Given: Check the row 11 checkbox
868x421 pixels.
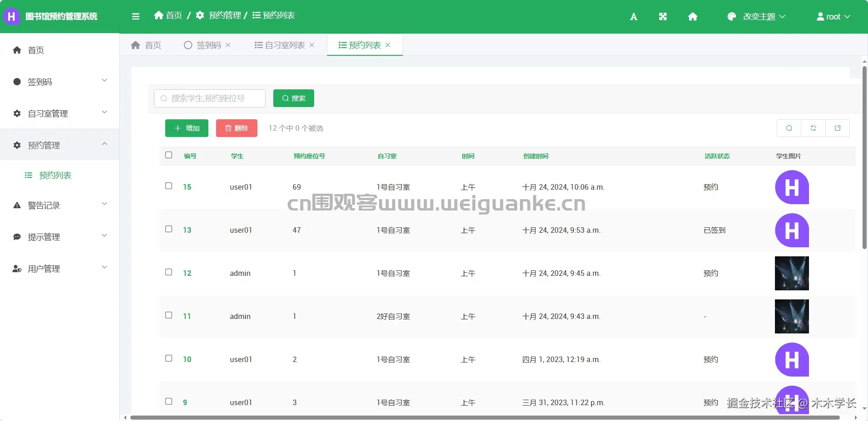Looking at the screenshot, I should point(169,315).
